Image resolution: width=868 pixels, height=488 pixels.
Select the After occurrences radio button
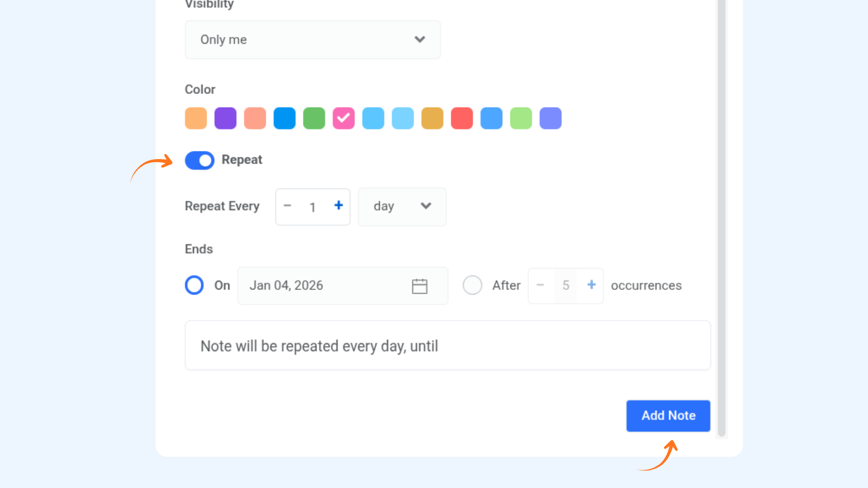tap(472, 285)
